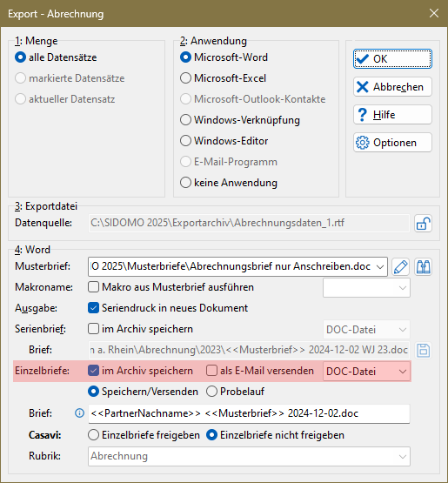Click the padlock icon next to Datenquelle
The height and width of the screenshot is (483, 448).
click(423, 224)
